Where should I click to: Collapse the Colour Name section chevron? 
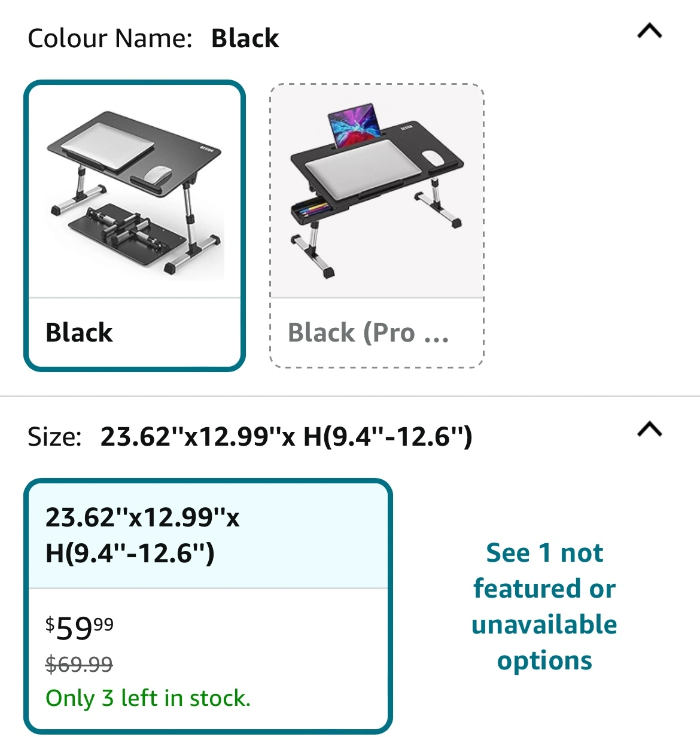(650, 31)
